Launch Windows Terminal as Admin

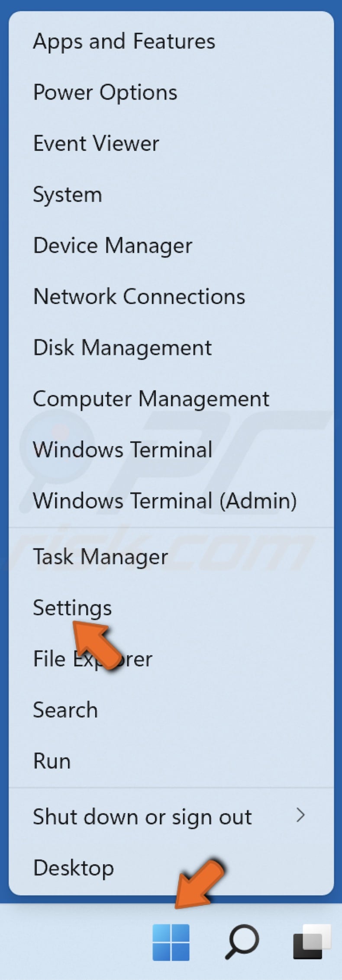coord(165,501)
